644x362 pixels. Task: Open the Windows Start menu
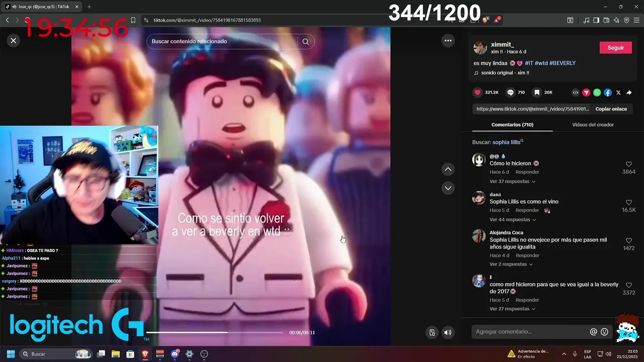pos(11,354)
